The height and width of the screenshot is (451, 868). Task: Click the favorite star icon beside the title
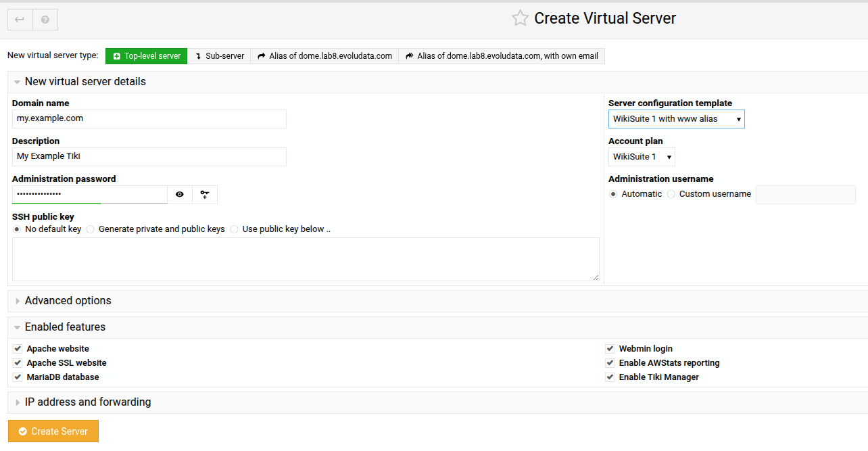(520, 18)
